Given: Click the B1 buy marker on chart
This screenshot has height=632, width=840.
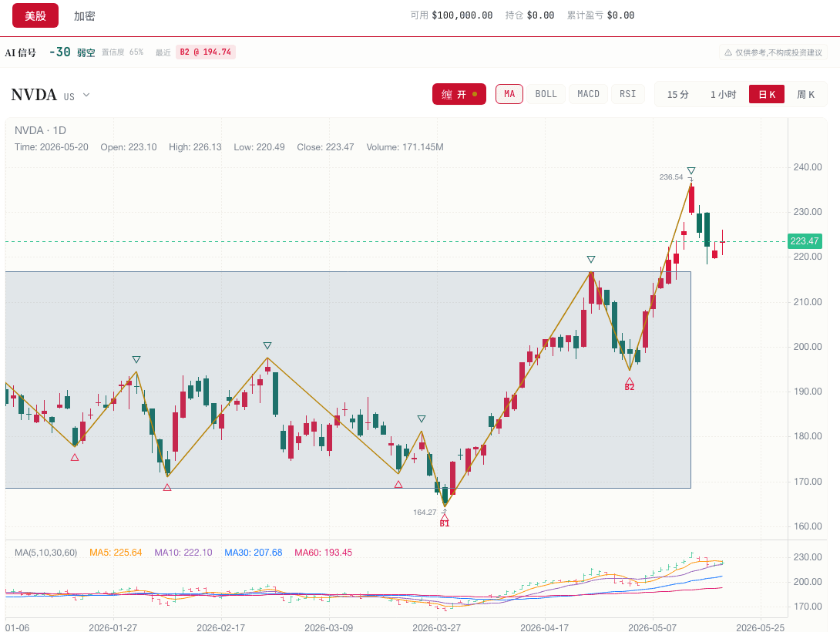Looking at the screenshot, I should [x=445, y=520].
